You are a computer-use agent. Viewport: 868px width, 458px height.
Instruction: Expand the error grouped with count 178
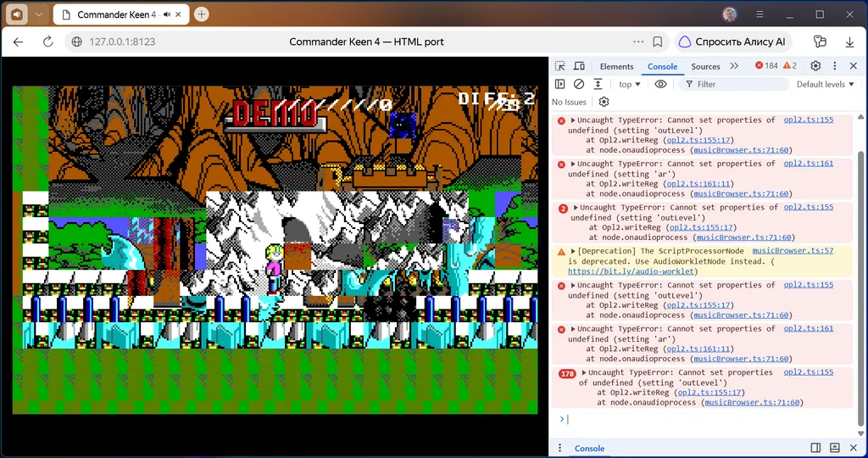click(584, 372)
